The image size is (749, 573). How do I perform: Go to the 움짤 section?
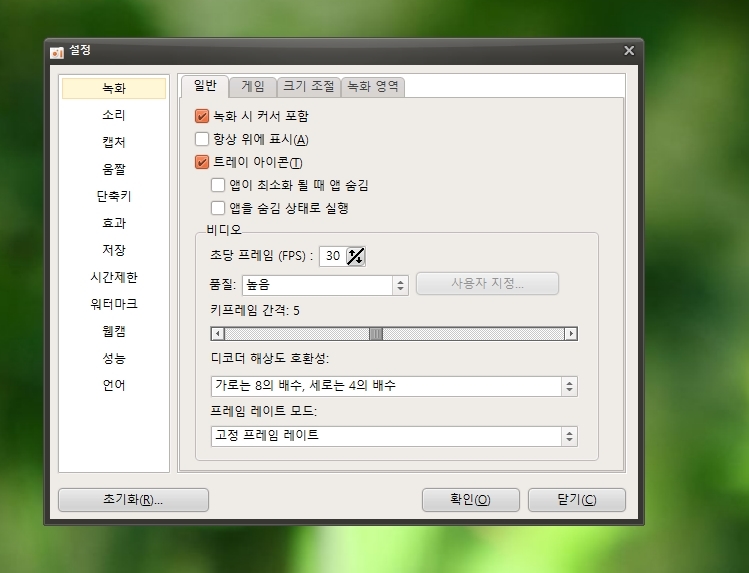pyautogui.click(x=114, y=169)
